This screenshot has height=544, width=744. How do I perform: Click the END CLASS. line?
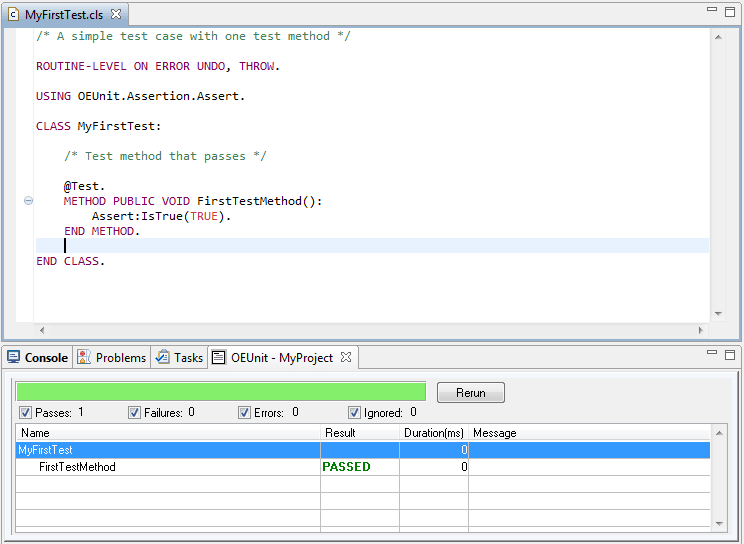tap(71, 261)
